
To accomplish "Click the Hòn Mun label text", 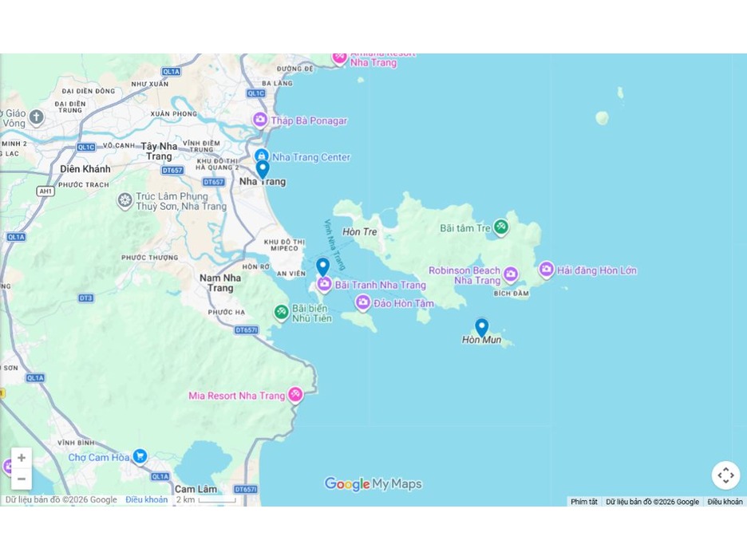I will (x=482, y=340).
